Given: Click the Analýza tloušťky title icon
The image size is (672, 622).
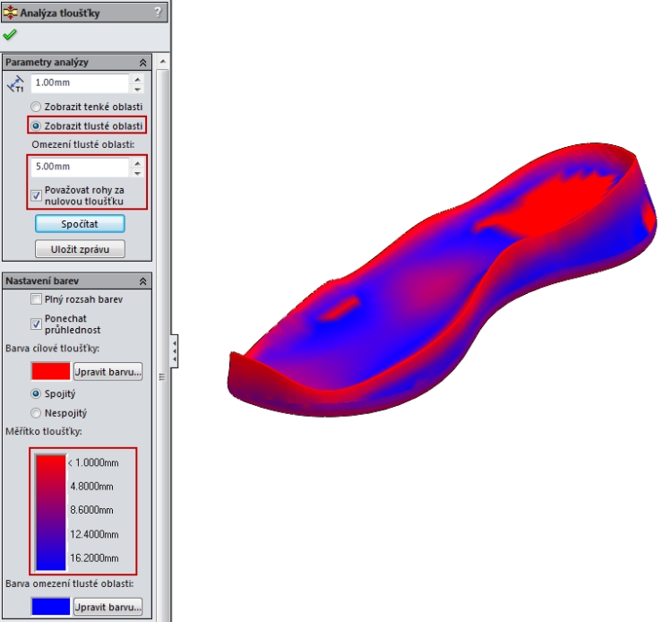Looking at the screenshot, I should 10,13.
